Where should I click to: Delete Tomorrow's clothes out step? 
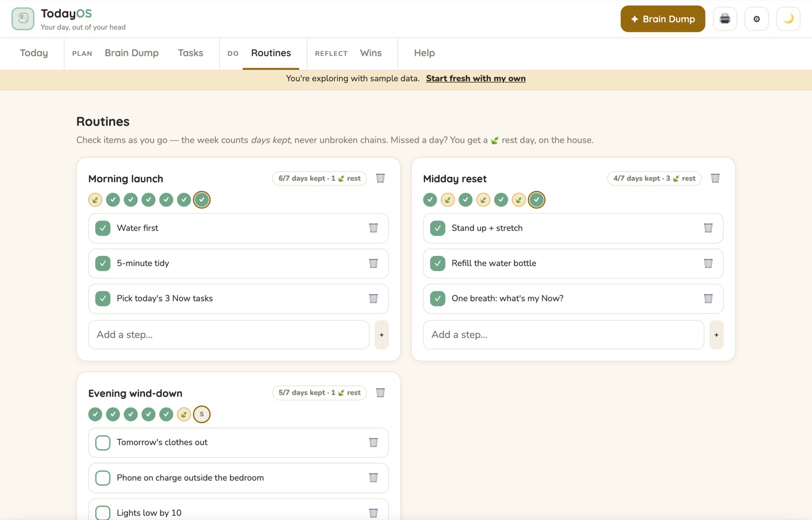tap(374, 443)
